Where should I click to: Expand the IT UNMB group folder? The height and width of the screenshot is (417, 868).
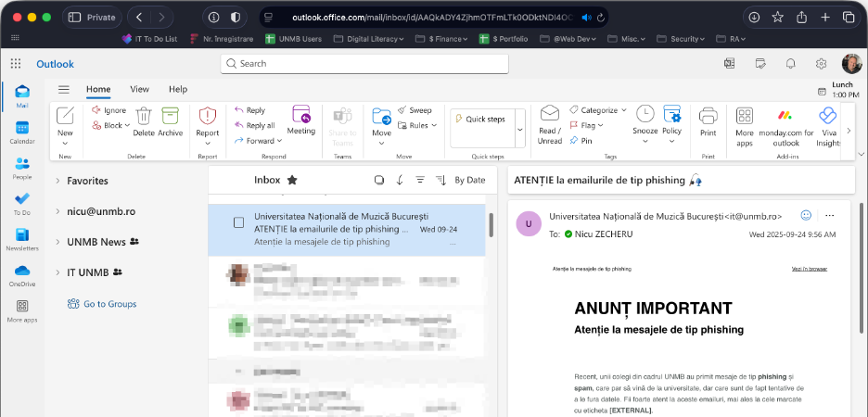(x=57, y=272)
